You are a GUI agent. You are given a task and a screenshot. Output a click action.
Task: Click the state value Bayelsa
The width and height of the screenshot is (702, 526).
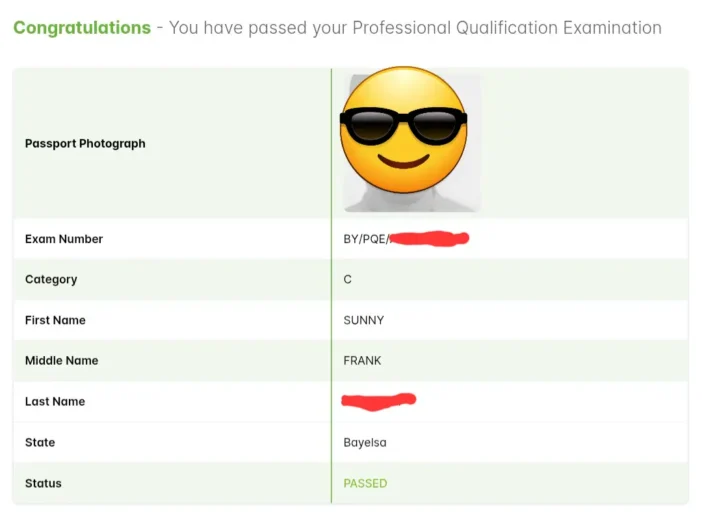(365, 443)
